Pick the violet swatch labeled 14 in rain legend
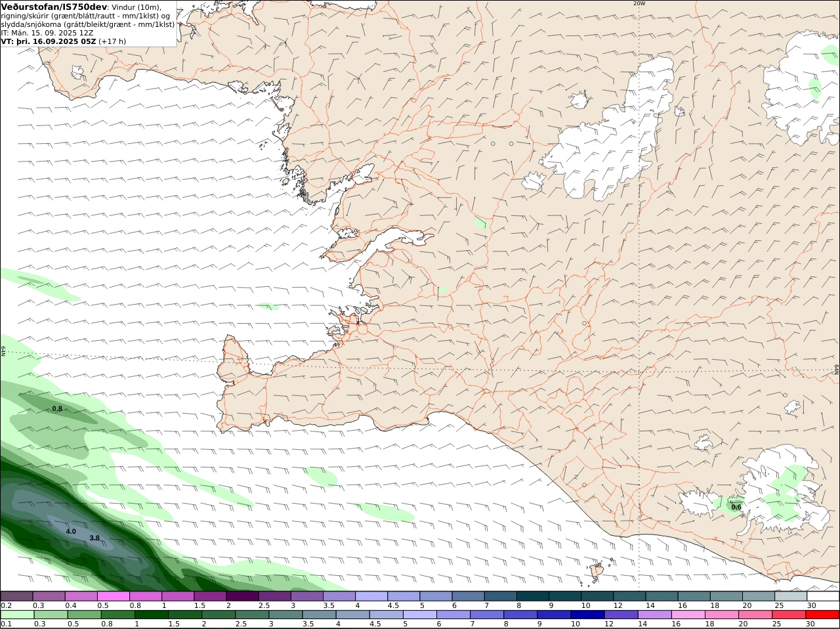The image size is (840, 629). point(654,615)
